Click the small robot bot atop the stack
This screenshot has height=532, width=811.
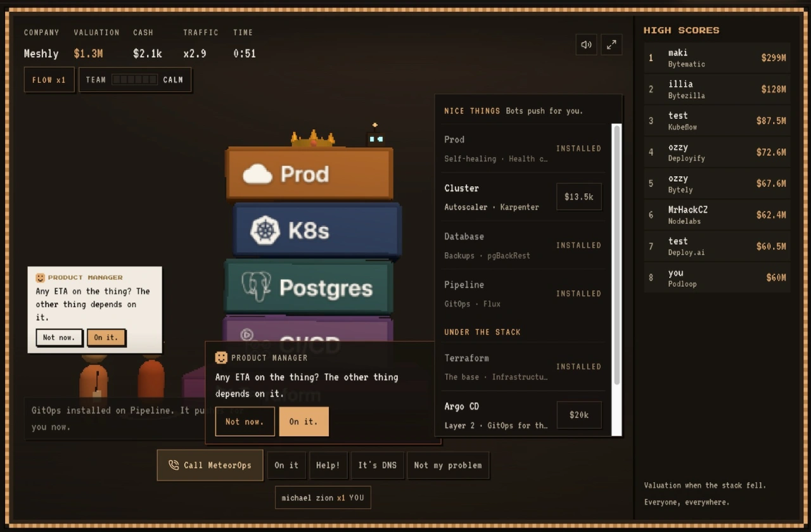pos(376,136)
